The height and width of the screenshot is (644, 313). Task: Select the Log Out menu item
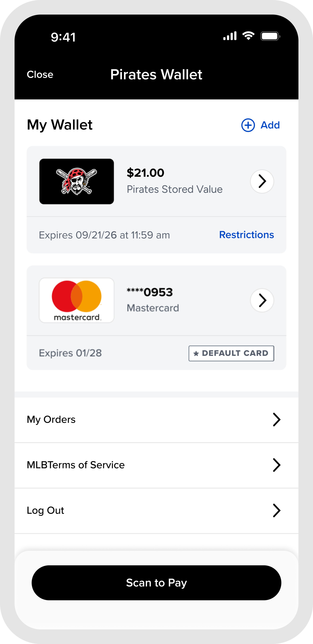pos(46,510)
